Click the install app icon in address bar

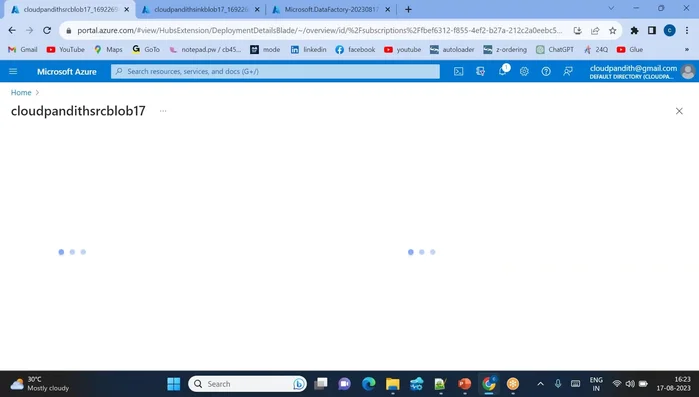578,30
